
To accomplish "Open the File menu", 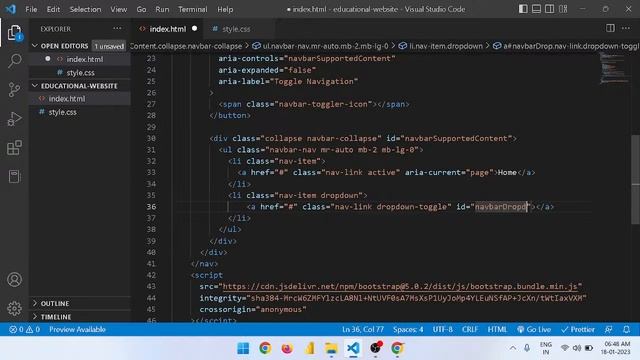I will click(31, 9).
